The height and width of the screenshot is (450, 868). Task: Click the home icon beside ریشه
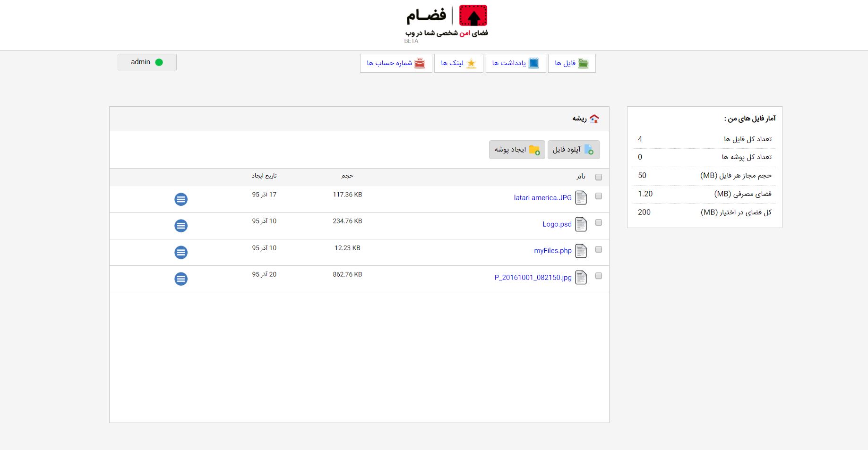pos(594,119)
